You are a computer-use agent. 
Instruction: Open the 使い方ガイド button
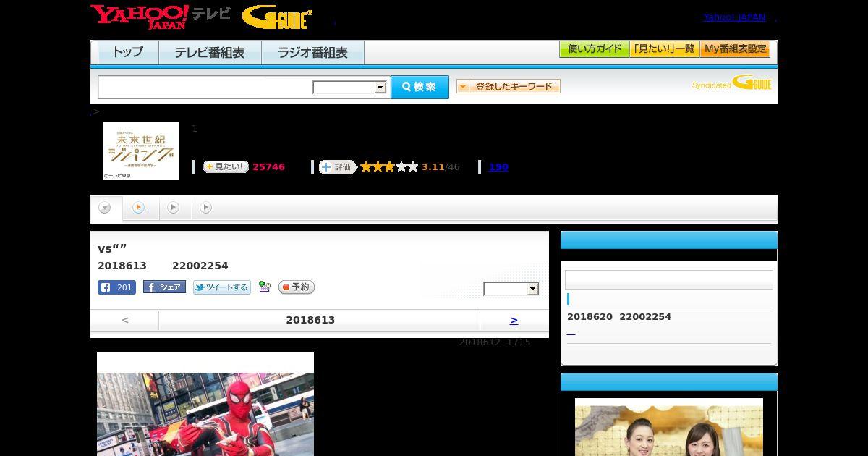[594, 49]
